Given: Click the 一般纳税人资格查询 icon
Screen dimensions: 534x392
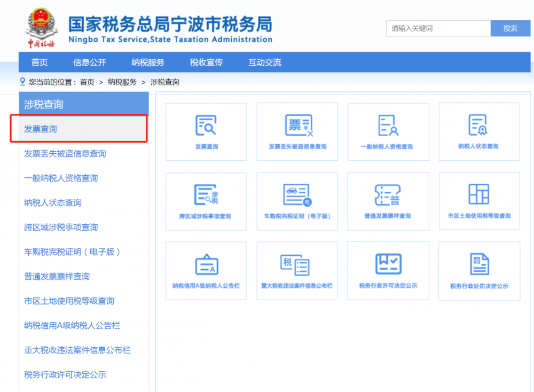Looking at the screenshot, I should 388,131.
